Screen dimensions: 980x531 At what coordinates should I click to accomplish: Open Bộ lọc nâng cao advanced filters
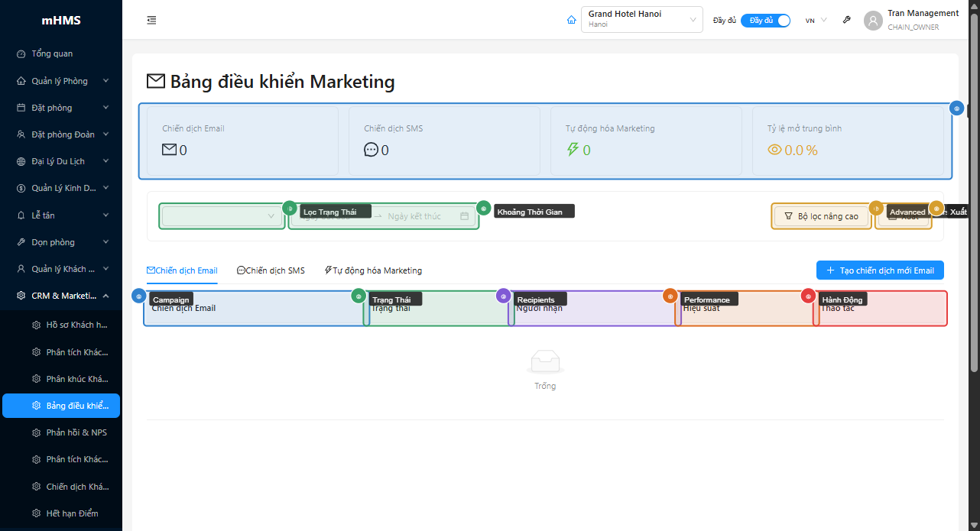click(x=820, y=216)
